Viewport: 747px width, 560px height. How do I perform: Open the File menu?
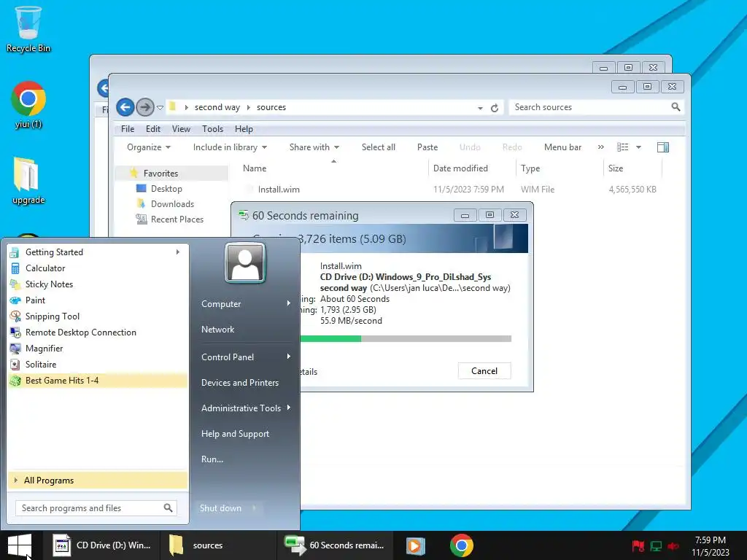click(x=128, y=129)
